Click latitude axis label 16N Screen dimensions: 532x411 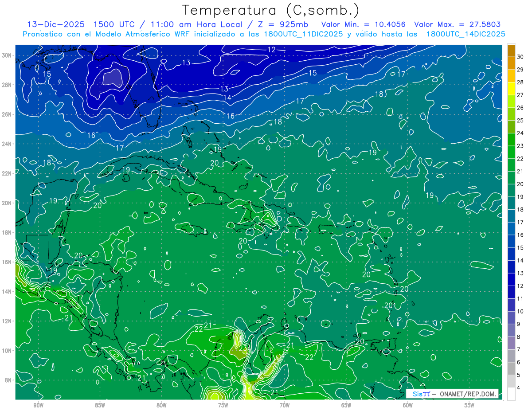(x=8, y=262)
